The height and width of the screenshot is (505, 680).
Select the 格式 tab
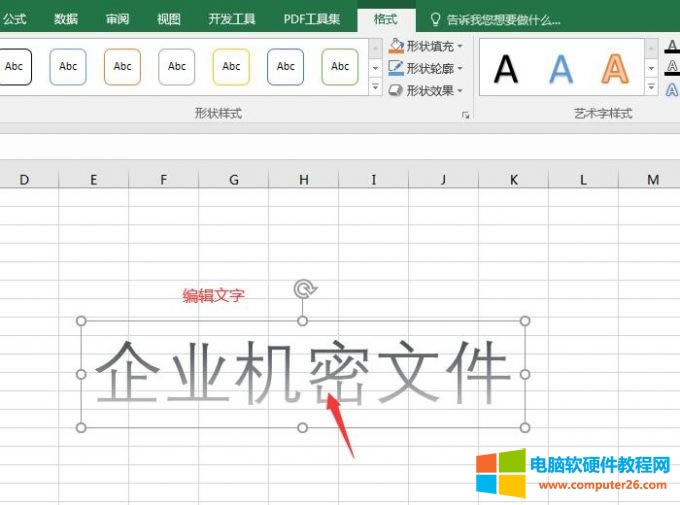386,19
